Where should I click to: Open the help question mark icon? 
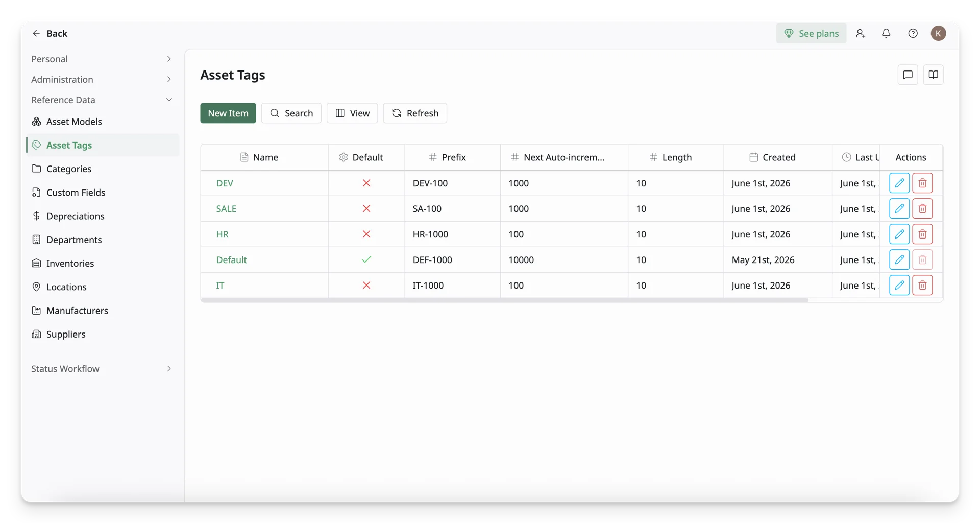point(913,33)
